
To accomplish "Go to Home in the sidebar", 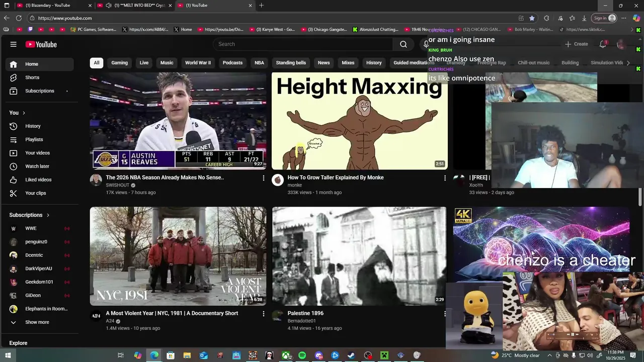I will [40, 64].
